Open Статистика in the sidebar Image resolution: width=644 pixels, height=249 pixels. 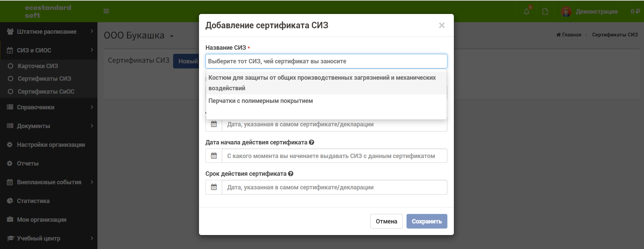click(49, 201)
